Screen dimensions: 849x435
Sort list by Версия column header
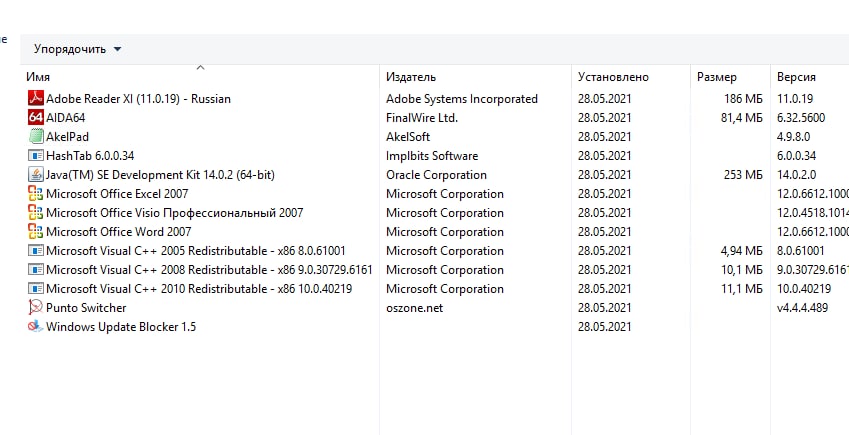point(796,77)
